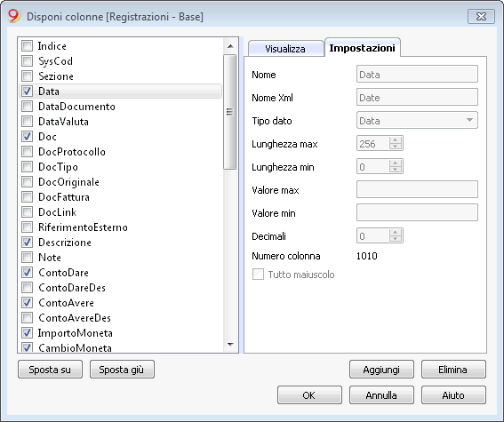504x422 pixels.
Task: Click the column list scrollbar thumb
Action: tap(230, 112)
